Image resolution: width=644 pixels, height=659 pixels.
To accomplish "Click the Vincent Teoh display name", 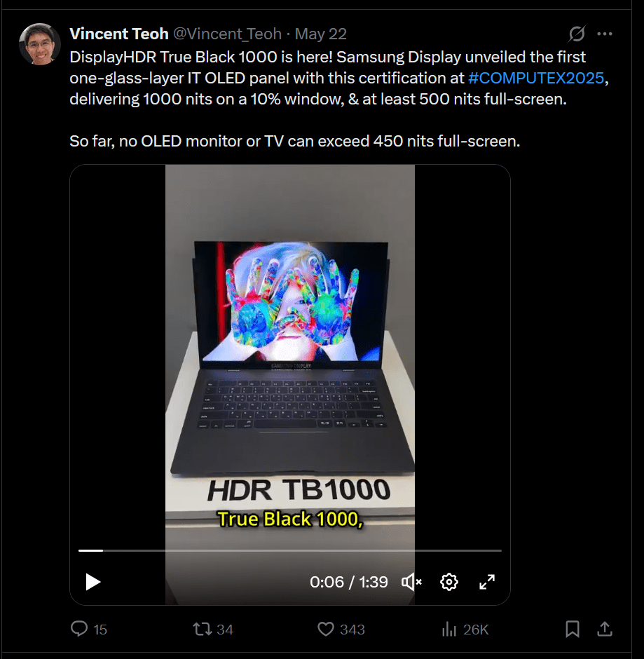I will [x=119, y=34].
